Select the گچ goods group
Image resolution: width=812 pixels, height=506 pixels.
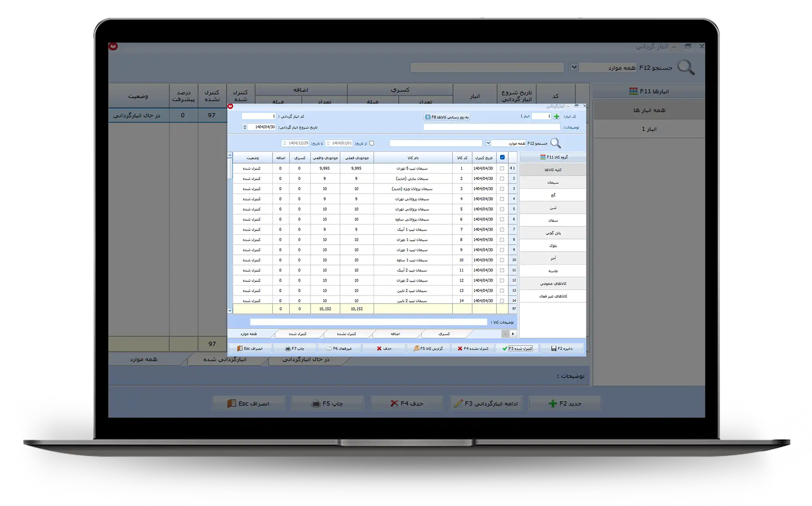click(553, 195)
